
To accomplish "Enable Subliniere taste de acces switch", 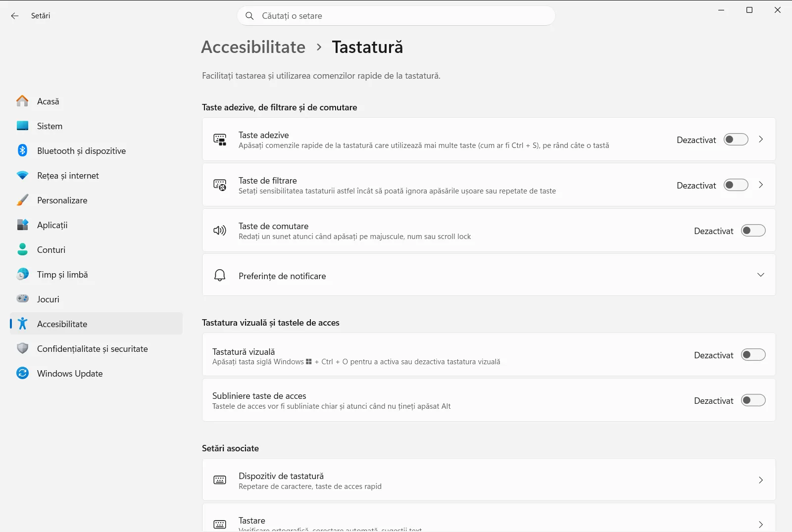I will [x=753, y=400].
